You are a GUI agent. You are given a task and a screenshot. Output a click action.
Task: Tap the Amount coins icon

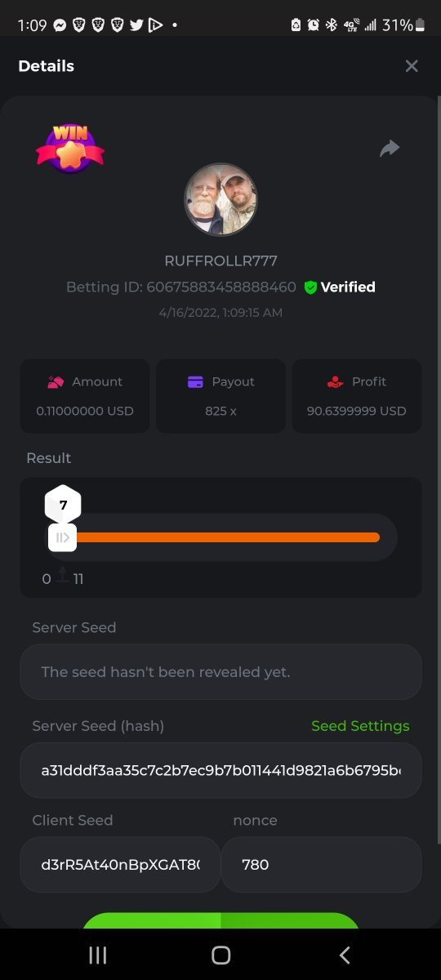pos(55,381)
